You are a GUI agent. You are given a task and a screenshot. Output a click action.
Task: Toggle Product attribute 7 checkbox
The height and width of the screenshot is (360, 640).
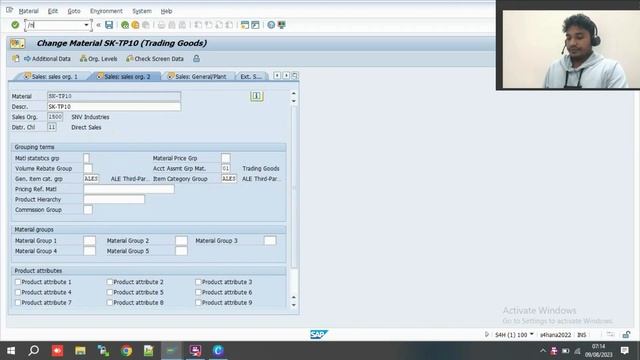18,302
